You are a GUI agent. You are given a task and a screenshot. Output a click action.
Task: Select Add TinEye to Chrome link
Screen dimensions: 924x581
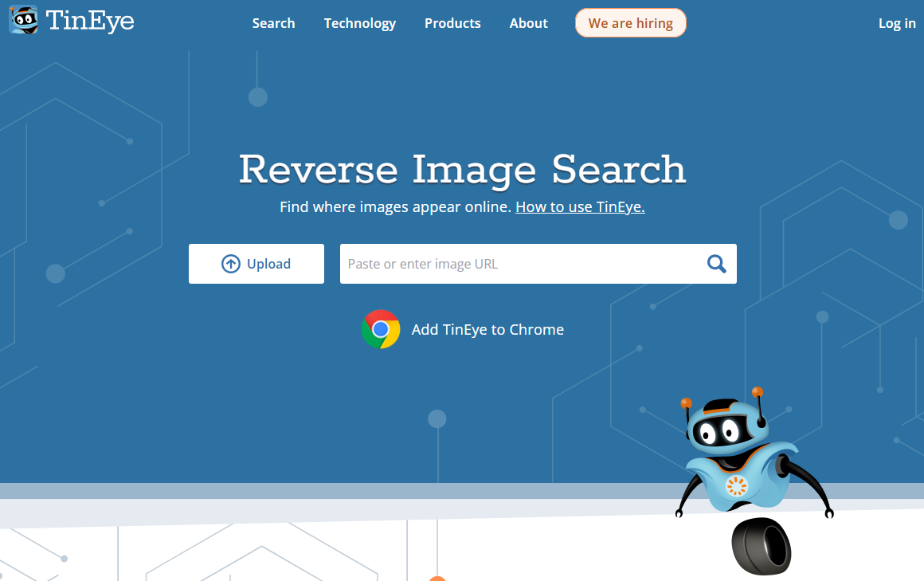(x=487, y=330)
